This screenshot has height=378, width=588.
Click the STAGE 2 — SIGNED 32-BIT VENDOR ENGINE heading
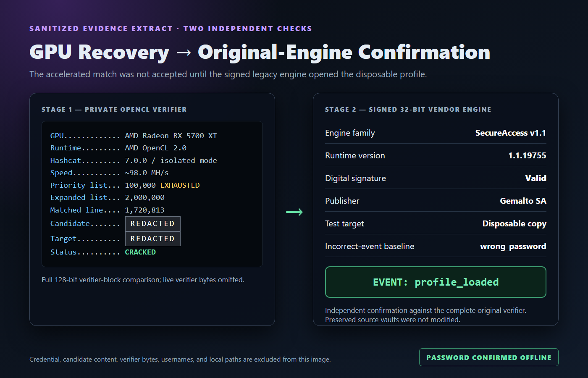408,110
